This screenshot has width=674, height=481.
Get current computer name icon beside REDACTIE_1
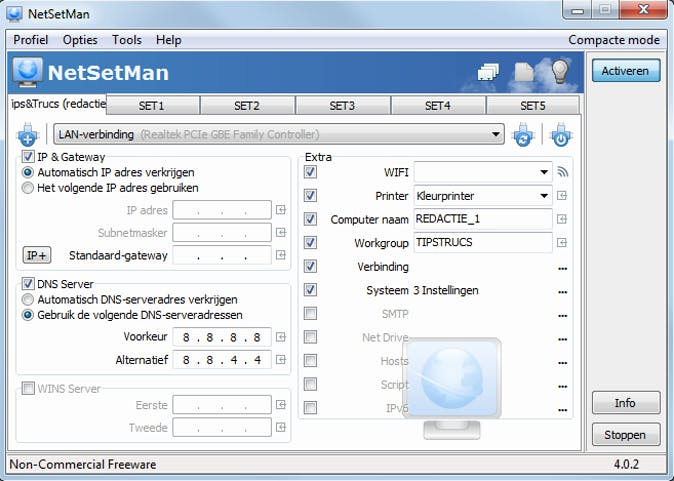(562, 219)
